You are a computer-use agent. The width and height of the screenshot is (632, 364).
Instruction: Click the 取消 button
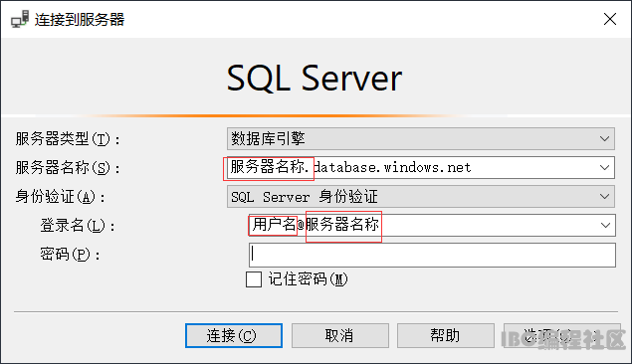[339, 335]
